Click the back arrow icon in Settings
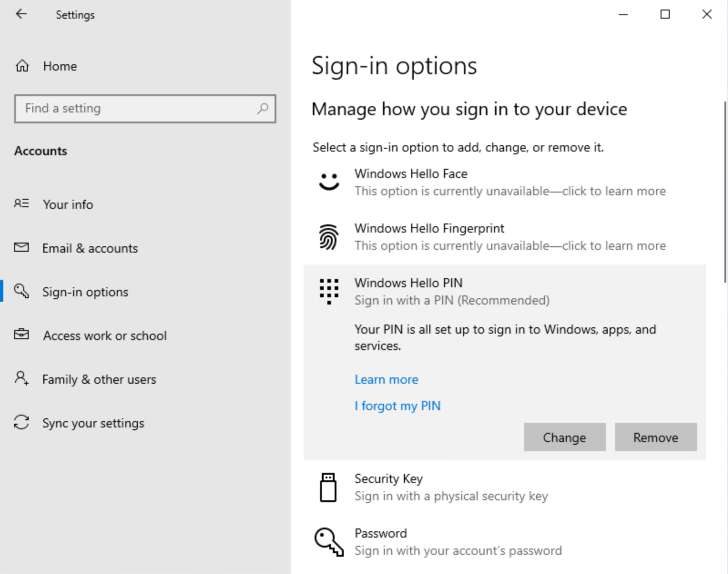This screenshot has height=574, width=728. point(21,14)
